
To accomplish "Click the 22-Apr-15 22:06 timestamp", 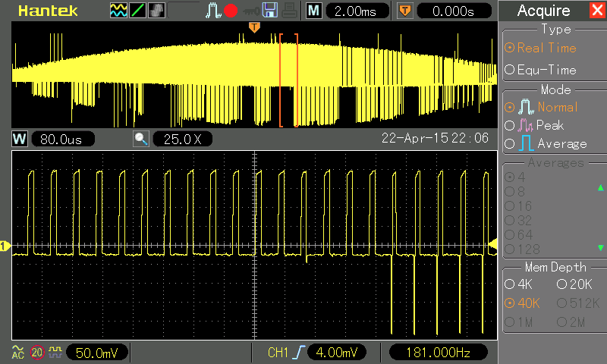I will pyautogui.click(x=435, y=138).
